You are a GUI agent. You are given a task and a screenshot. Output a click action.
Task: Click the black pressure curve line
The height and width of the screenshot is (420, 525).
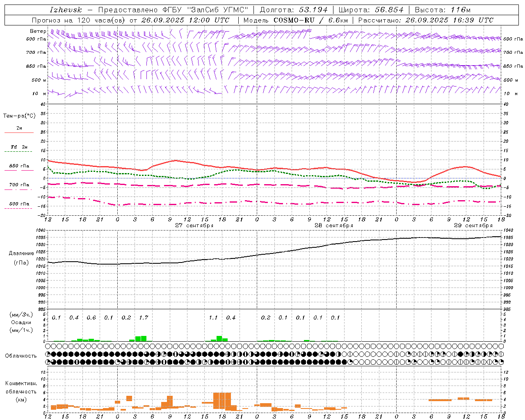[274, 253]
